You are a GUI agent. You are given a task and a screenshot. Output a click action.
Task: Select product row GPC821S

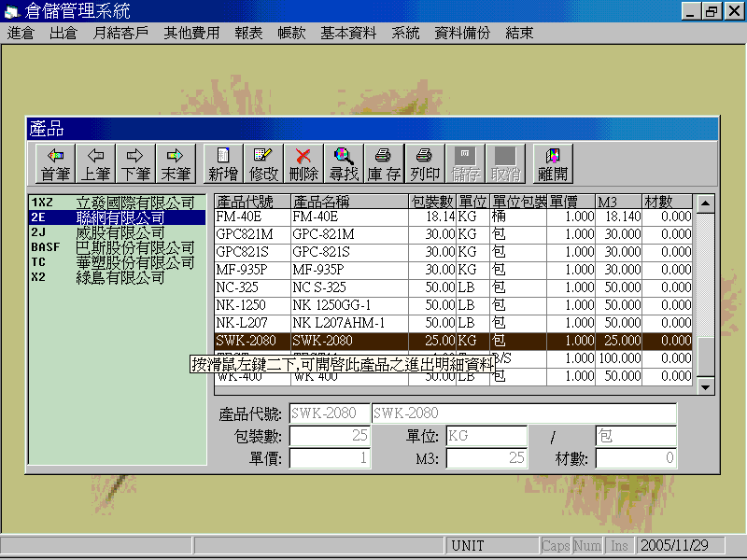[x=453, y=252]
